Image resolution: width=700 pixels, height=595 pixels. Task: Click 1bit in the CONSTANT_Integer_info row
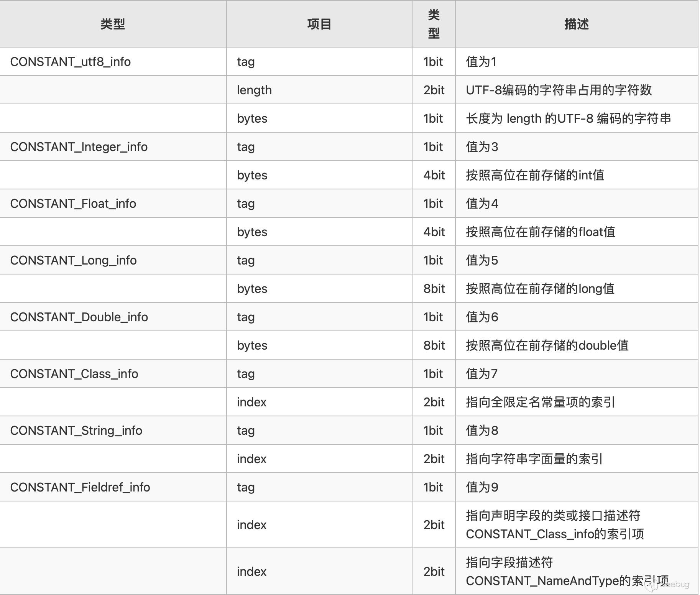(x=433, y=147)
